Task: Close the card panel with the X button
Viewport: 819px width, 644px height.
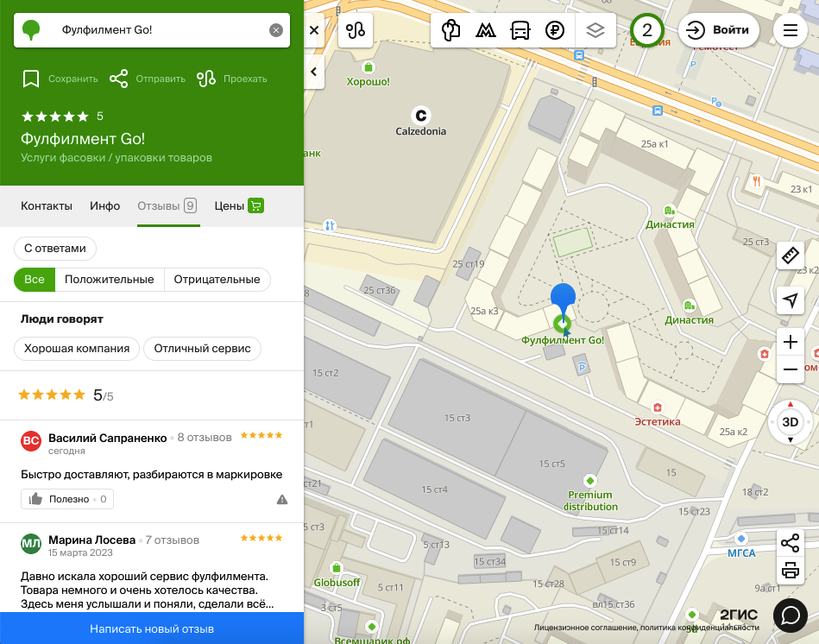Action: (314, 30)
